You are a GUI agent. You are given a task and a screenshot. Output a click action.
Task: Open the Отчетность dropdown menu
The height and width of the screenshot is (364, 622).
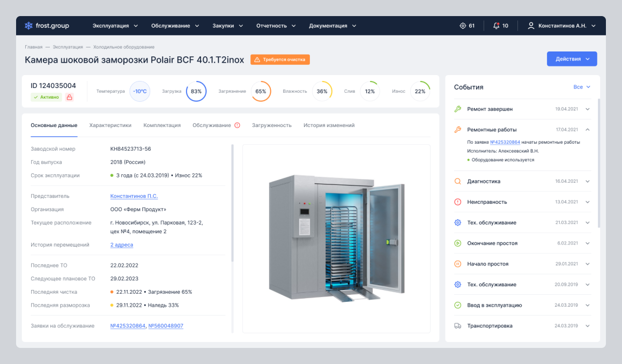coord(276,26)
